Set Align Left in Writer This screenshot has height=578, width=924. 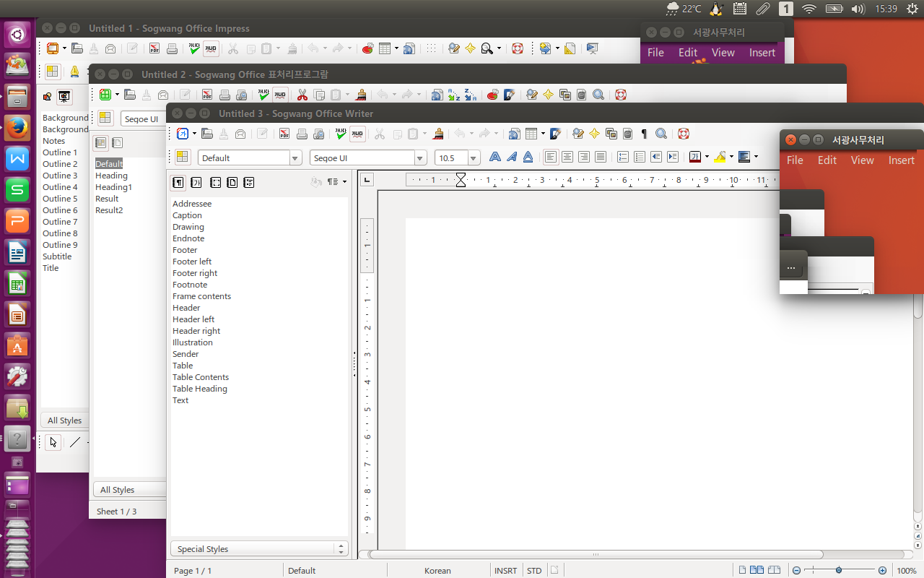pyautogui.click(x=552, y=157)
